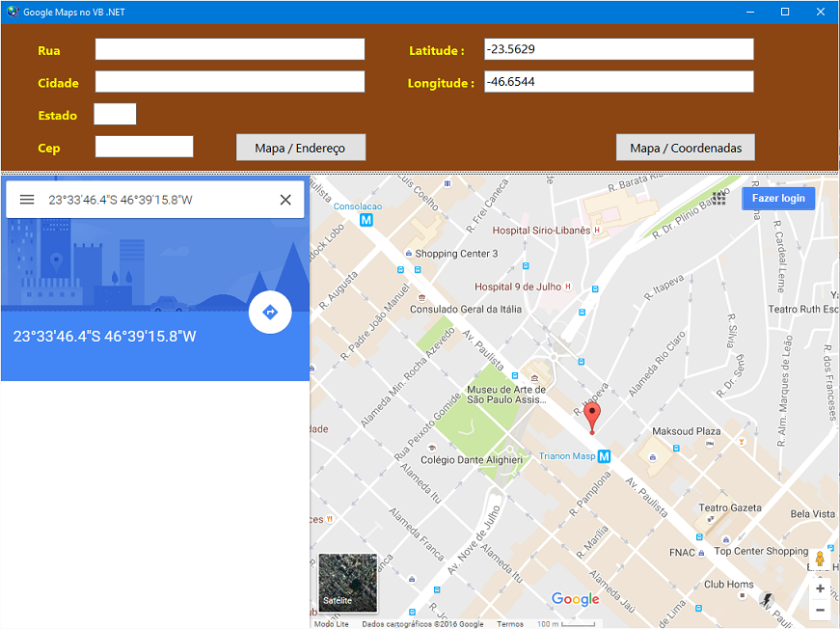
Task: Click the Cep input field
Action: 144,147
